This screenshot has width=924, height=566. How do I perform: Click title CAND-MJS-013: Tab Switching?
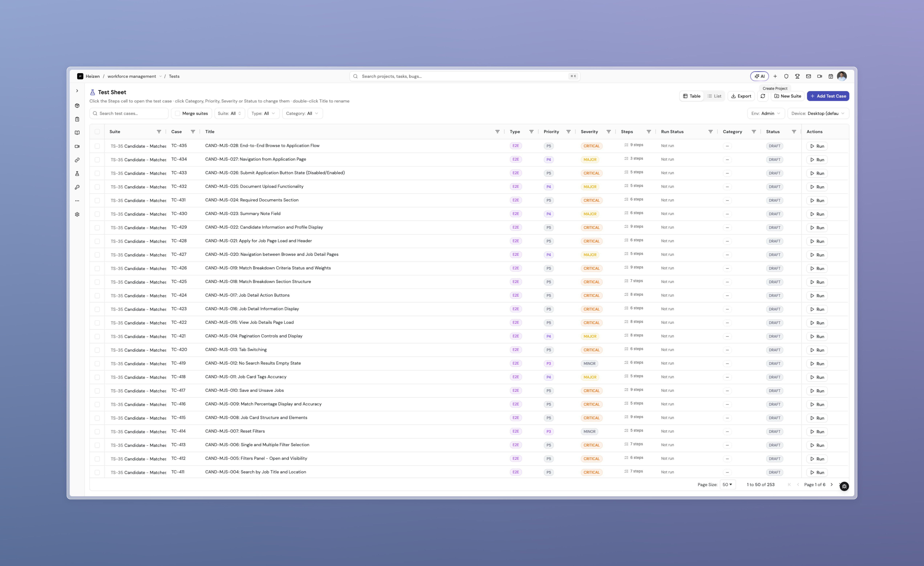(236, 350)
